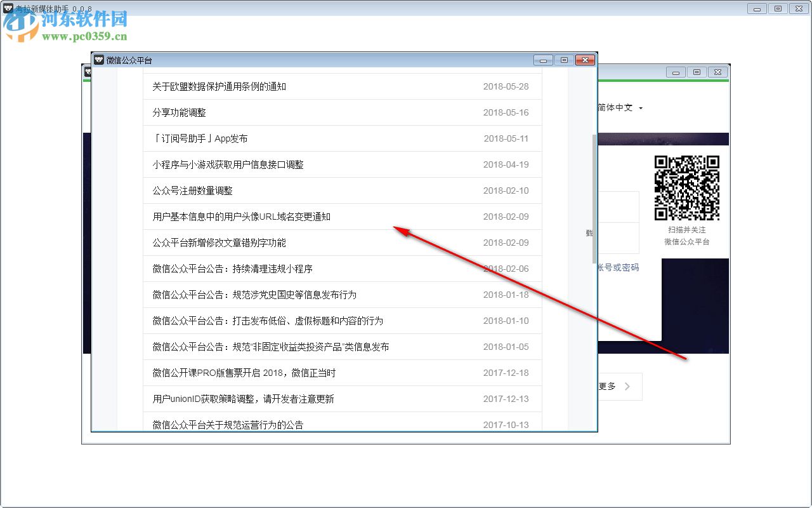Click the date 2018-05-16
Screen dimensions: 812x508
tap(506, 112)
